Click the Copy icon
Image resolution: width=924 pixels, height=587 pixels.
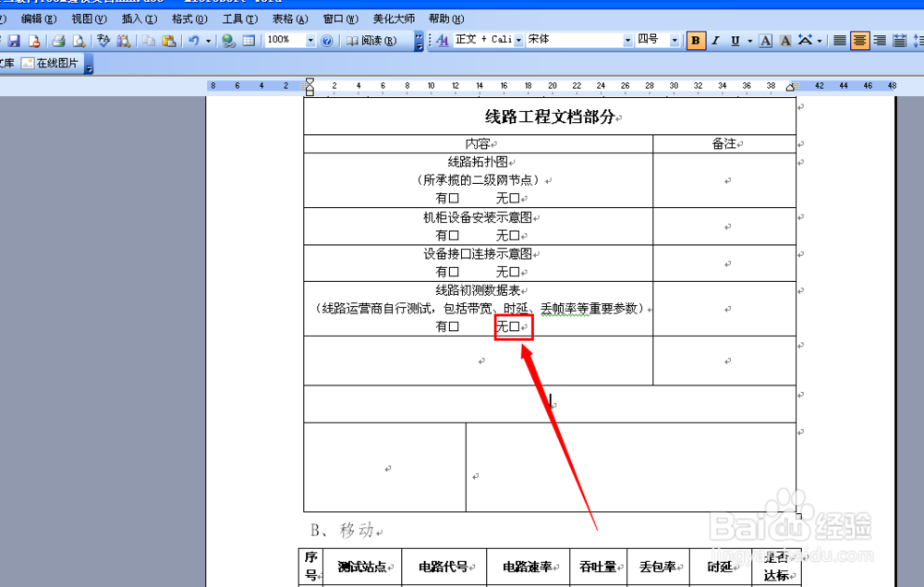coord(149,41)
